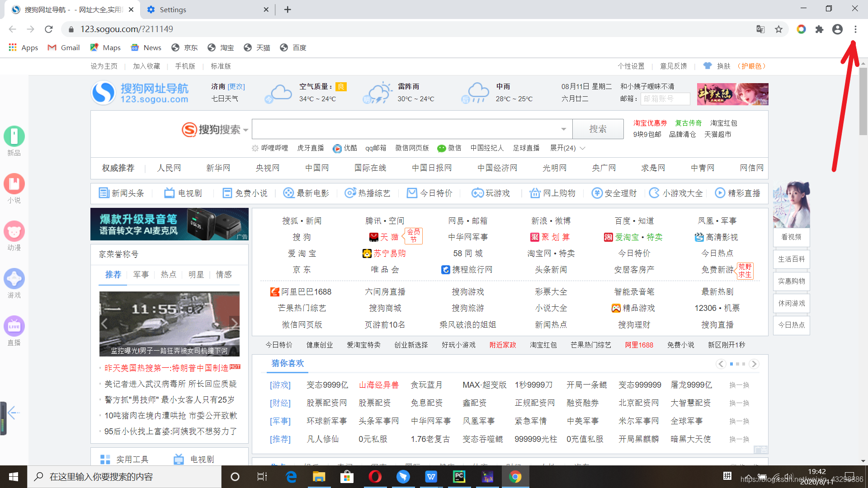Screen dimensions: 868x488
Task: Select the 情感 news tab
Action: point(224,274)
